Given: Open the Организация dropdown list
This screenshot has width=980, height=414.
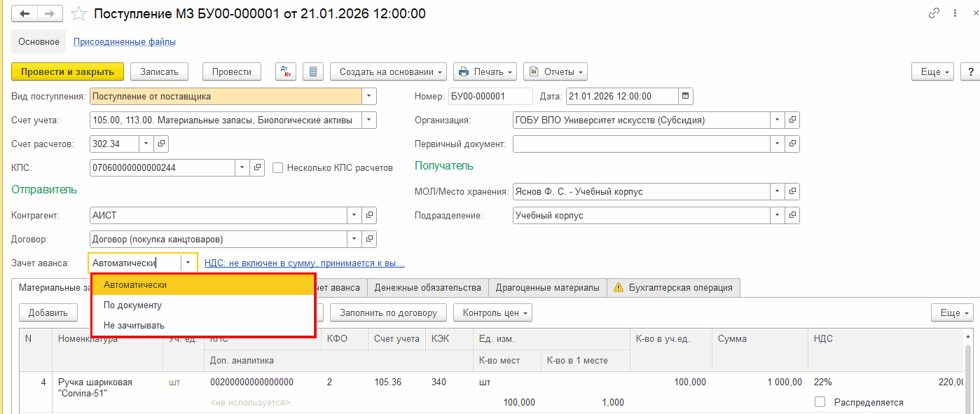Looking at the screenshot, I should pos(777,120).
